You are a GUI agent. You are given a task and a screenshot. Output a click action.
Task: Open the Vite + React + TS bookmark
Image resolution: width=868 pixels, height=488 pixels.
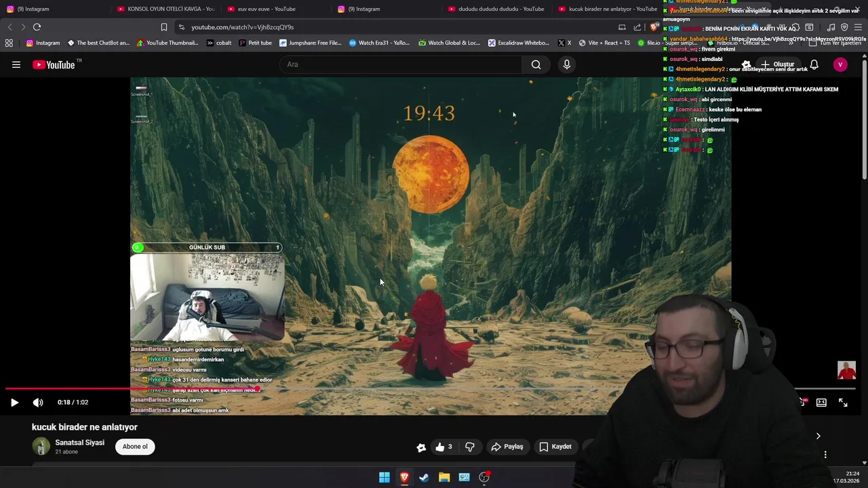604,43
